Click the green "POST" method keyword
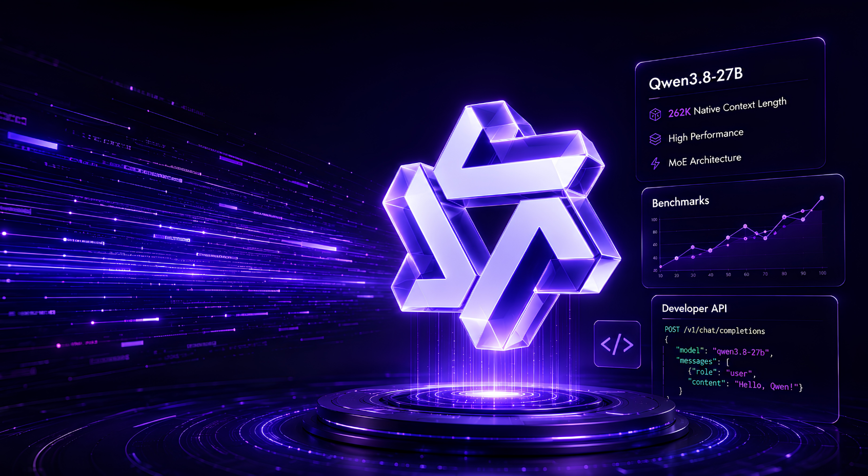868x476 pixels. tap(672, 329)
